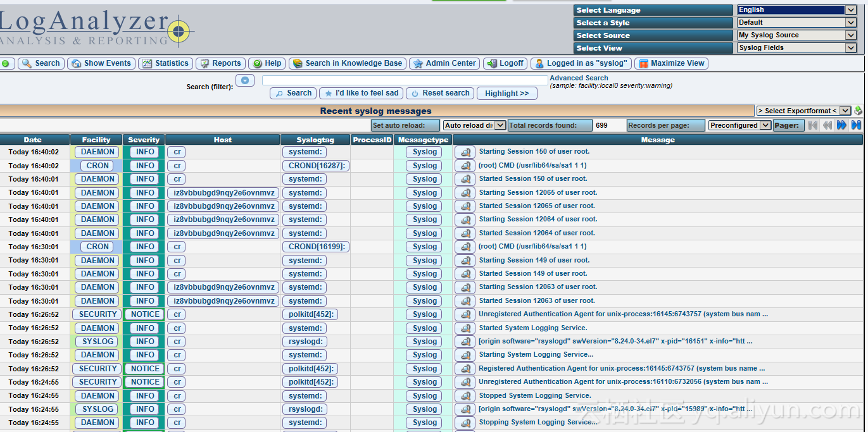Click the Logoff menu item
Image resolution: width=868 pixels, height=432 pixels.
coord(505,63)
